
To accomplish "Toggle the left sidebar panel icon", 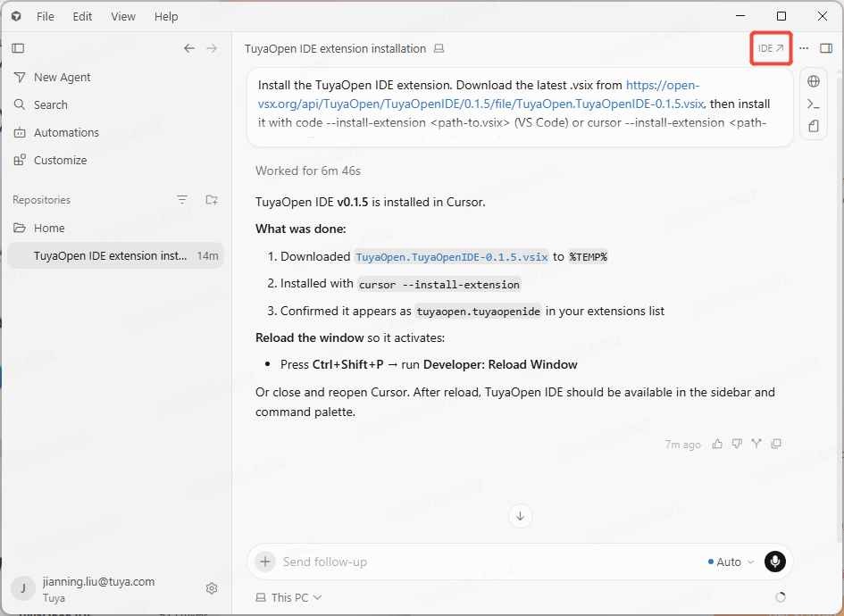I will pyautogui.click(x=18, y=48).
